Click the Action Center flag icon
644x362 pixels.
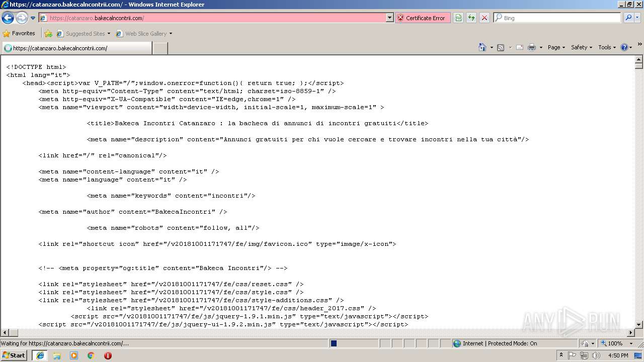click(x=573, y=355)
